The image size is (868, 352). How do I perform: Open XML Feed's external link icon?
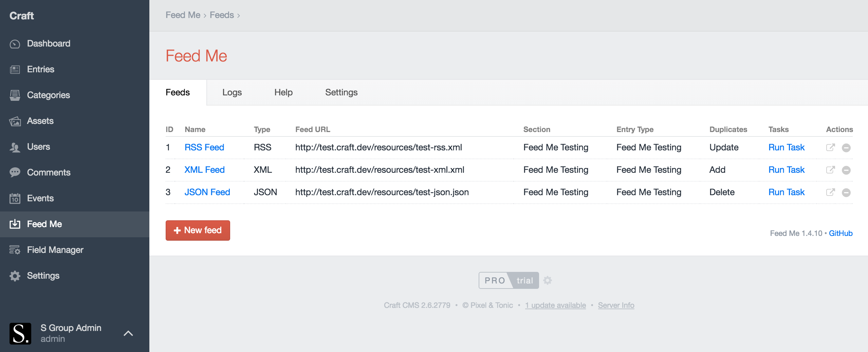(830, 170)
